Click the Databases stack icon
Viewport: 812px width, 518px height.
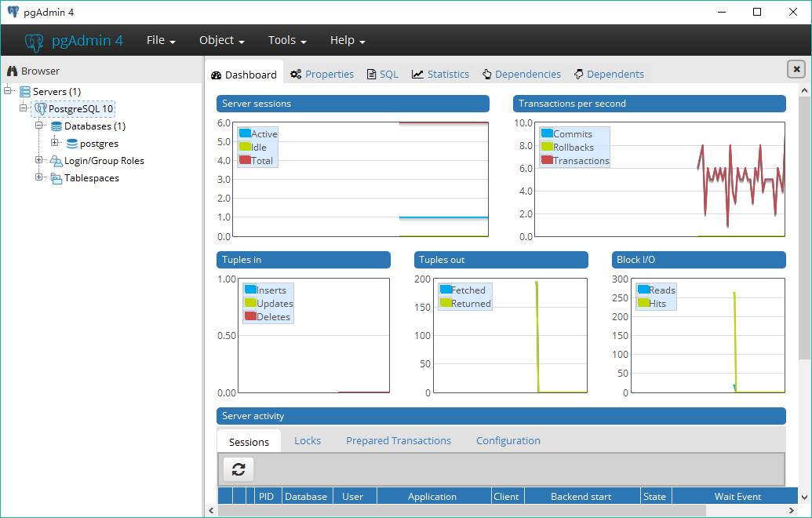pos(56,126)
